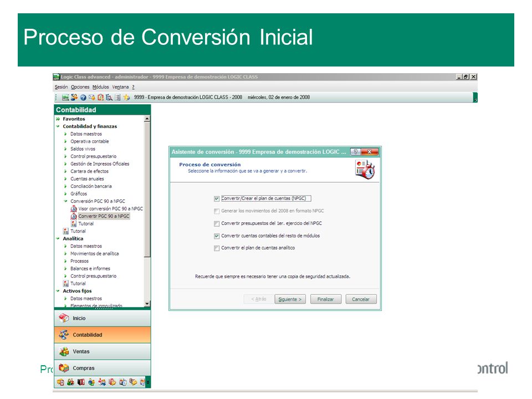Click the dialog title bar help button
The width and height of the screenshot is (532, 399).
click(x=355, y=152)
